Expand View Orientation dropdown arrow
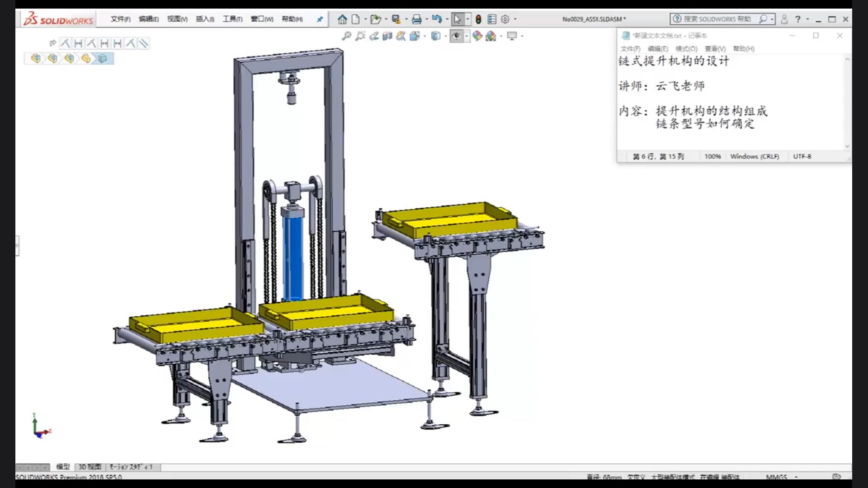The width and height of the screenshot is (868, 488). point(425,36)
